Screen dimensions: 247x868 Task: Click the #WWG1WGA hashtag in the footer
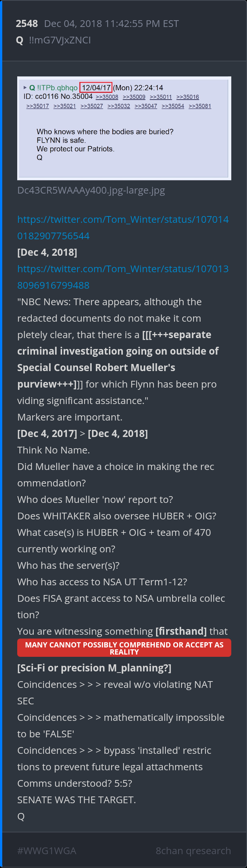(x=47, y=851)
